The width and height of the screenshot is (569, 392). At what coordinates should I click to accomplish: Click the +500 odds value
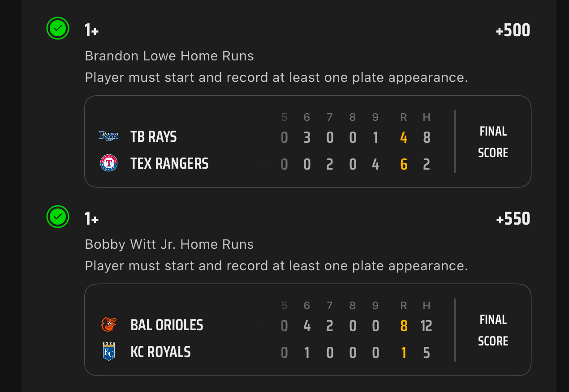513,30
